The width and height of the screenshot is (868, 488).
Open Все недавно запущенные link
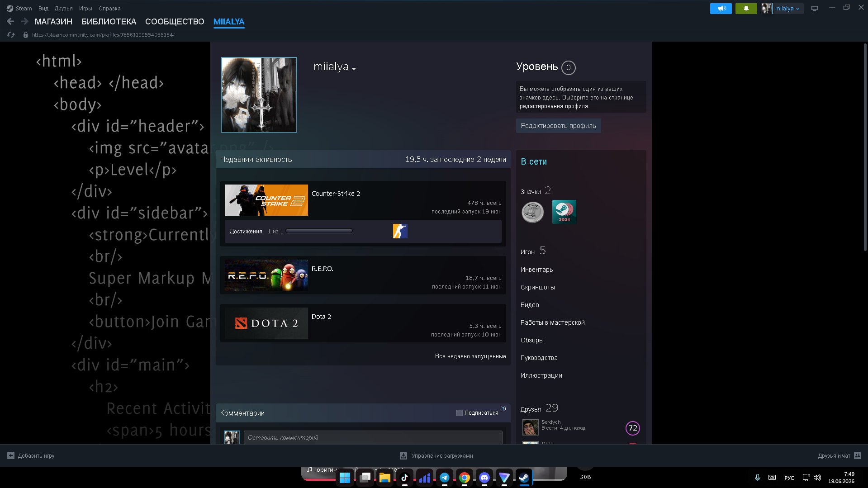(x=470, y=356)
